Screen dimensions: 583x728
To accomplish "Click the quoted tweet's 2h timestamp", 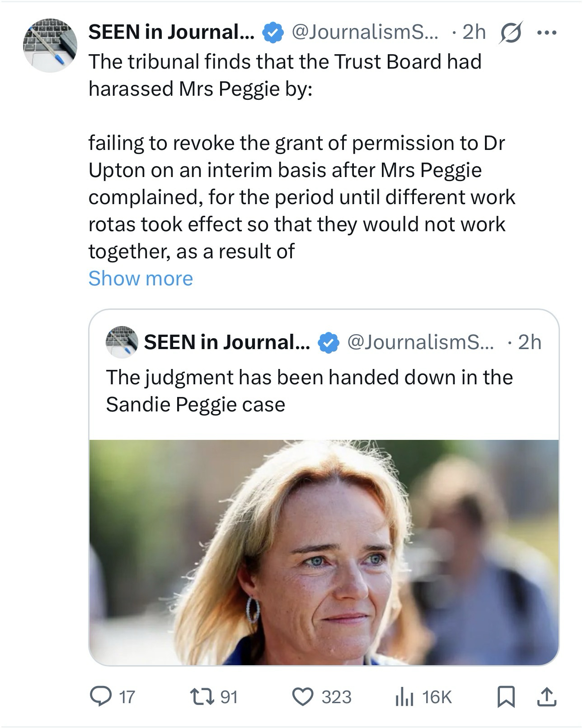I will point(529,342).
